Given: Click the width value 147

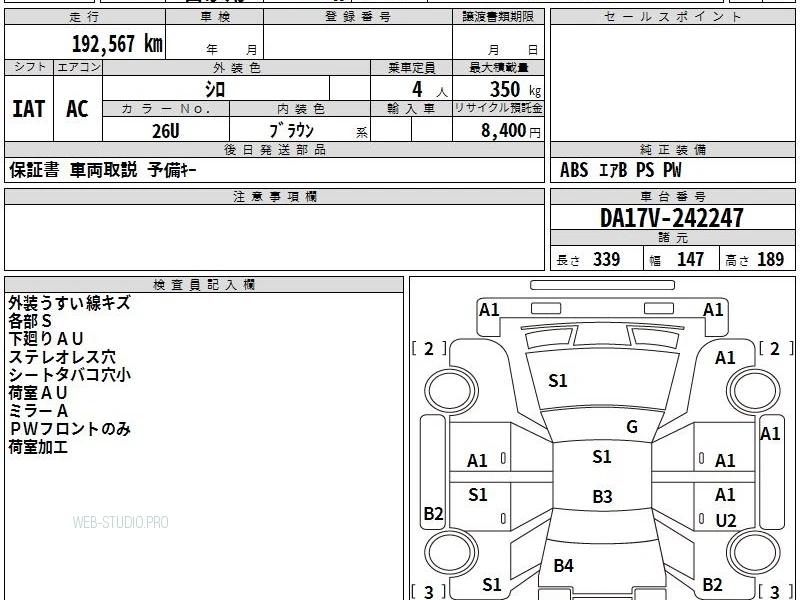Looking at the screenshot, I should click(x=690, y=260).
